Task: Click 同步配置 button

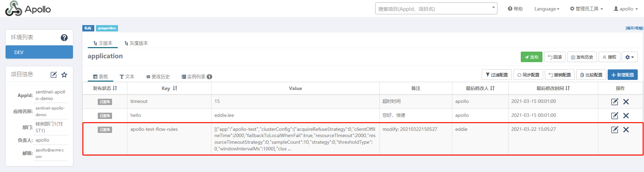Action: pos(528,75)
